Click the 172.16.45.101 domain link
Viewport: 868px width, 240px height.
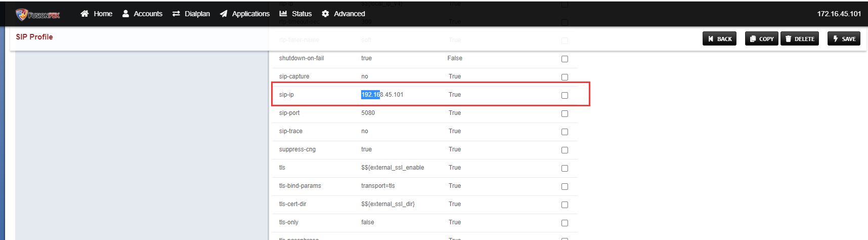(839, 14)
